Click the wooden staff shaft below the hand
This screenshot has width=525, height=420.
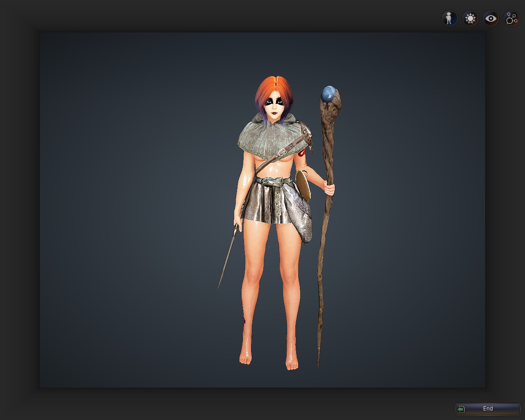(x=323, y=267)
